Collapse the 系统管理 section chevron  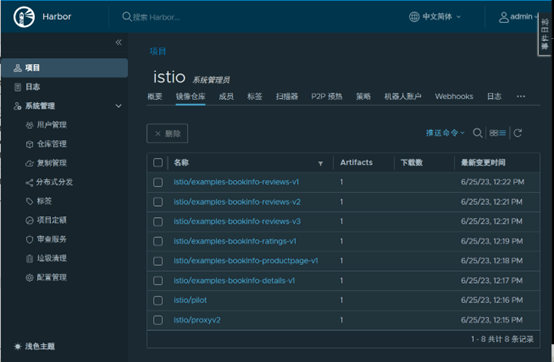coord(119,106)
